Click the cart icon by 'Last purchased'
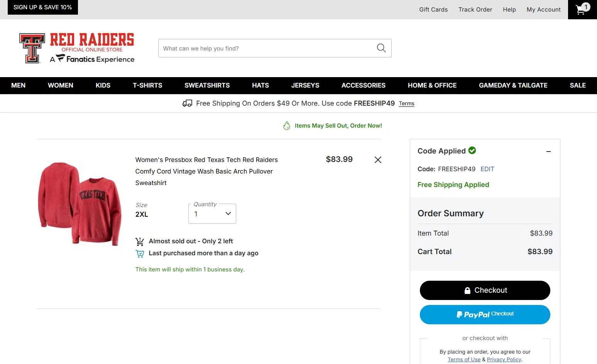 point(140,253)
